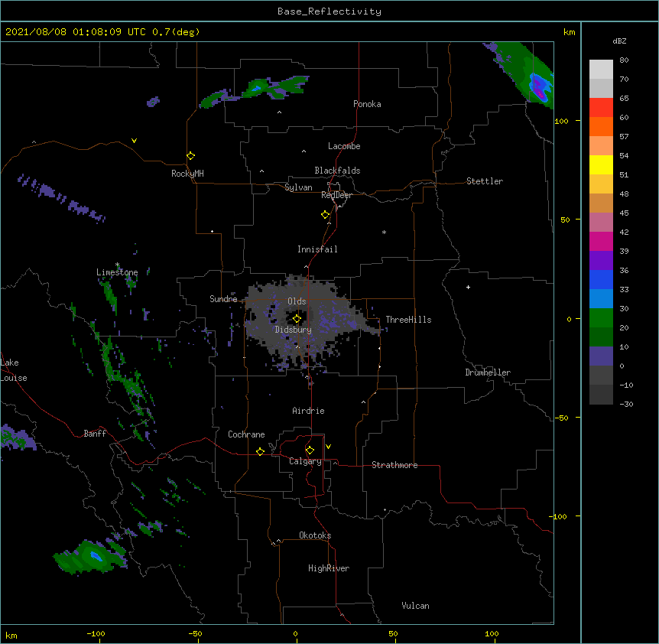The image size is (659, 644).
Task: Click the Stettler city label
Action: [x=485, y=181]
